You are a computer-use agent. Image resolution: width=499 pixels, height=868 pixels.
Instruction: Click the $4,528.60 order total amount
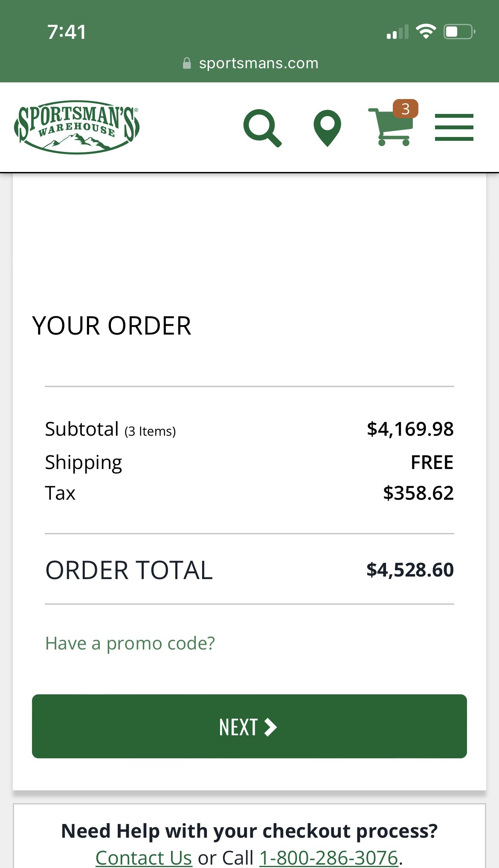410,570
